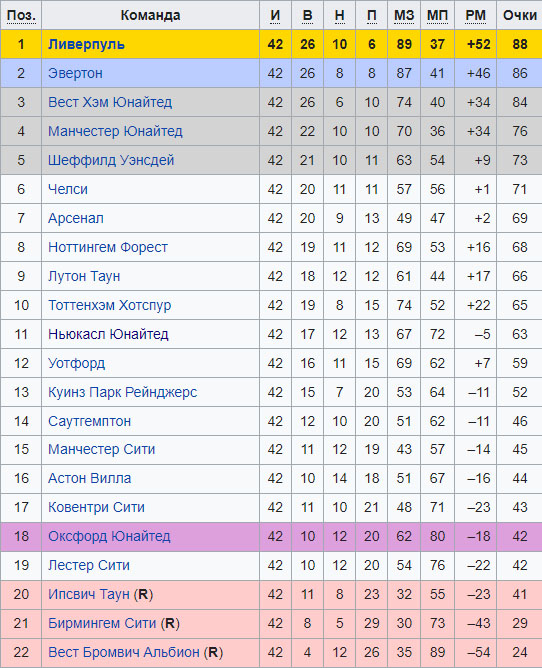This screenshot has height=668, width=542.
Task: Click the Ньюкасл Юнайтед link
Action: pos(108,334)
